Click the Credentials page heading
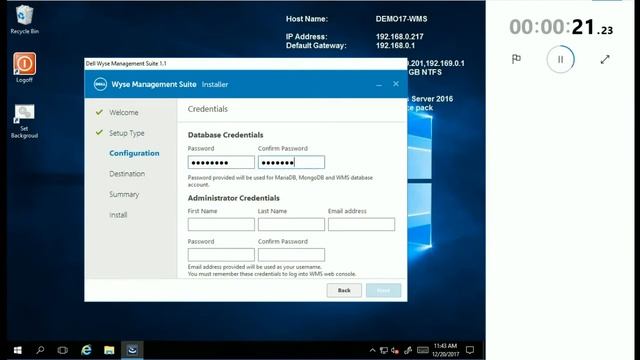 (x=208, y=109)
